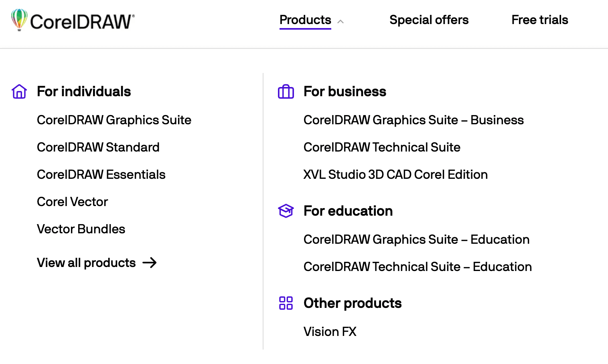Image resolution: width=608 pixels, height=364 pixels.
Task: Click View all products
Action: pyautogui.click(x=85, y=263)
